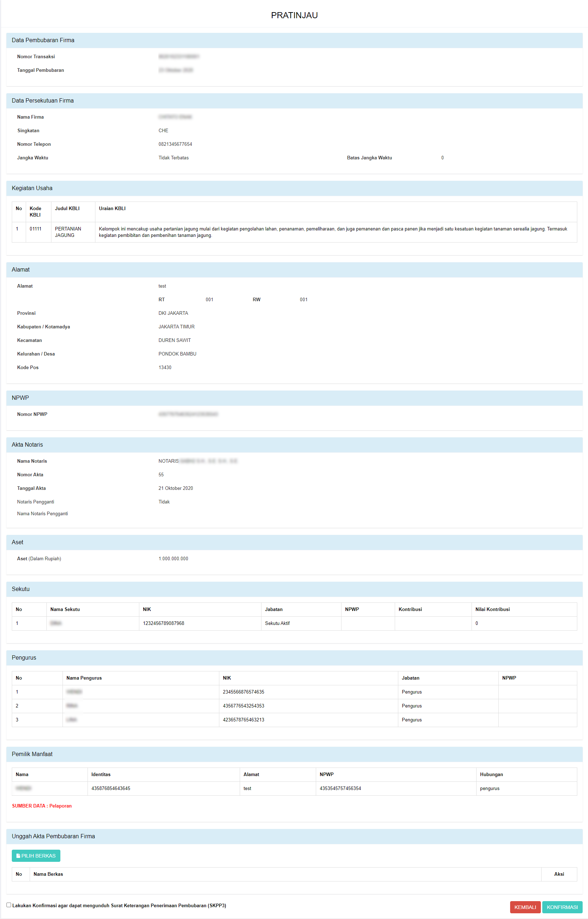Click the Nama Berkas column header
The width and height of the screenshot is (588, 919).
click(48, 874)
